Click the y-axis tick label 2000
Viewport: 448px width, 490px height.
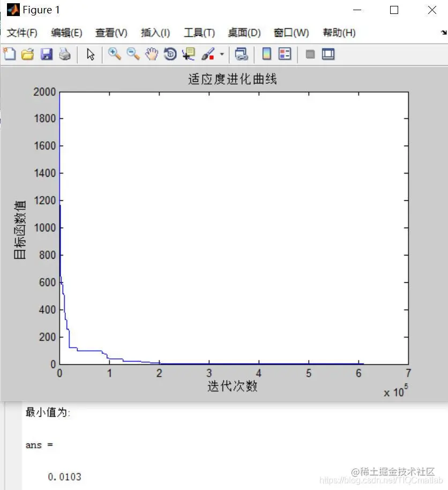pyautogui.click(x=44, y=92)
